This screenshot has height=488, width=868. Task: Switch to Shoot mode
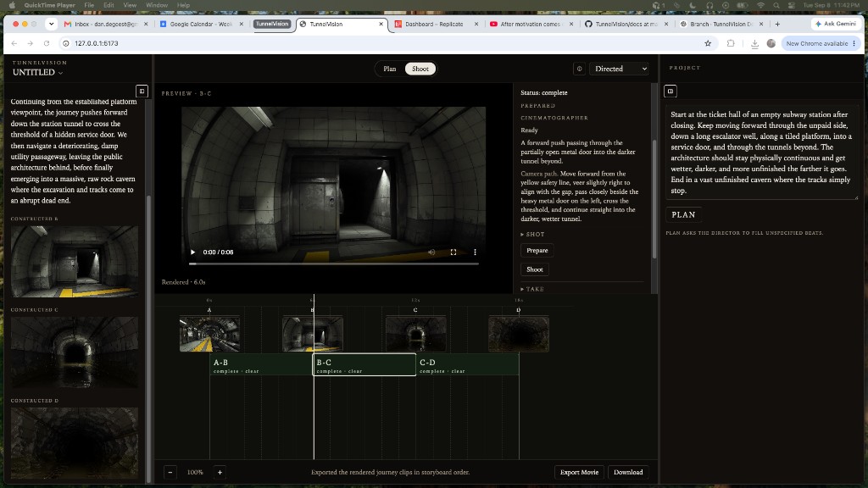tap(420, 69)
